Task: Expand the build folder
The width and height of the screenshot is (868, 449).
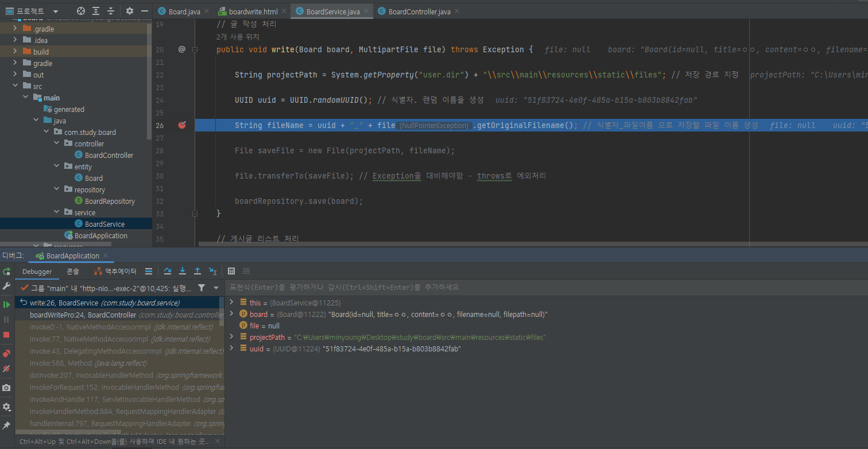Action: click(15, 52)
